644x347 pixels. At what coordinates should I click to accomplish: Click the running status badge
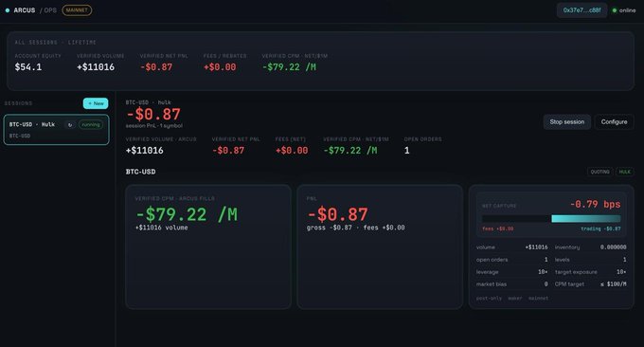91,124
